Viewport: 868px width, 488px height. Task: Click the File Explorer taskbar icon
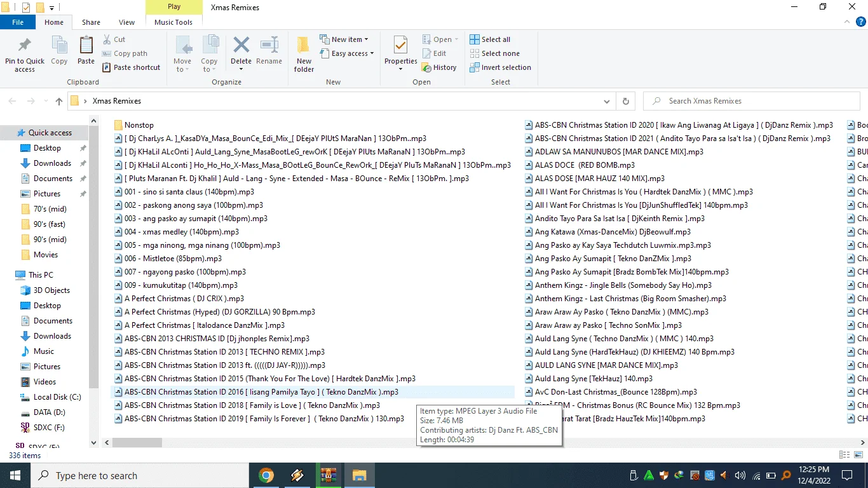pos(359,475)
